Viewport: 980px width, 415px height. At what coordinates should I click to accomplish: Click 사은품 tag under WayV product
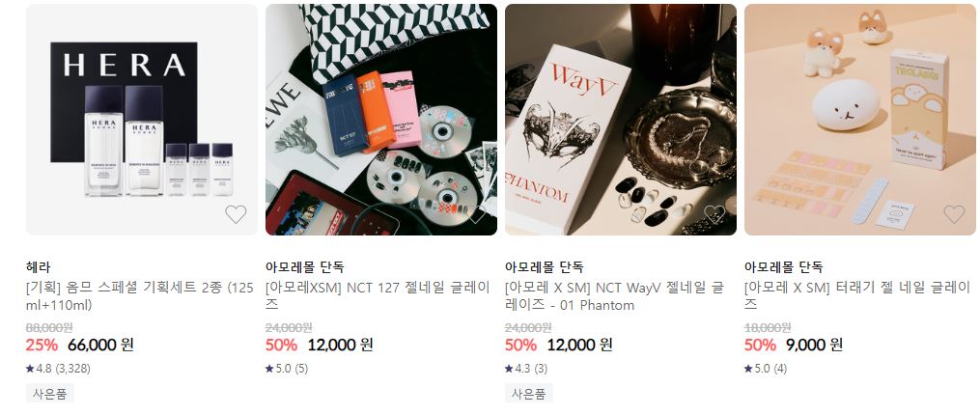(x=529, y=394)
